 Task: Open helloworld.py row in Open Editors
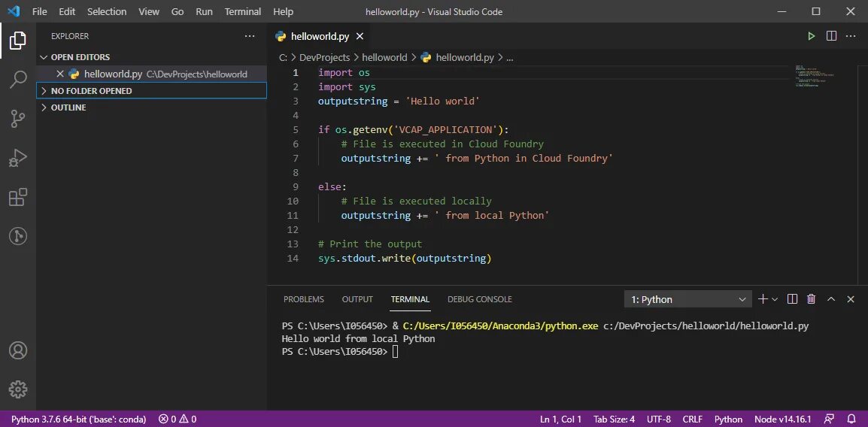[x=151, y=74]
